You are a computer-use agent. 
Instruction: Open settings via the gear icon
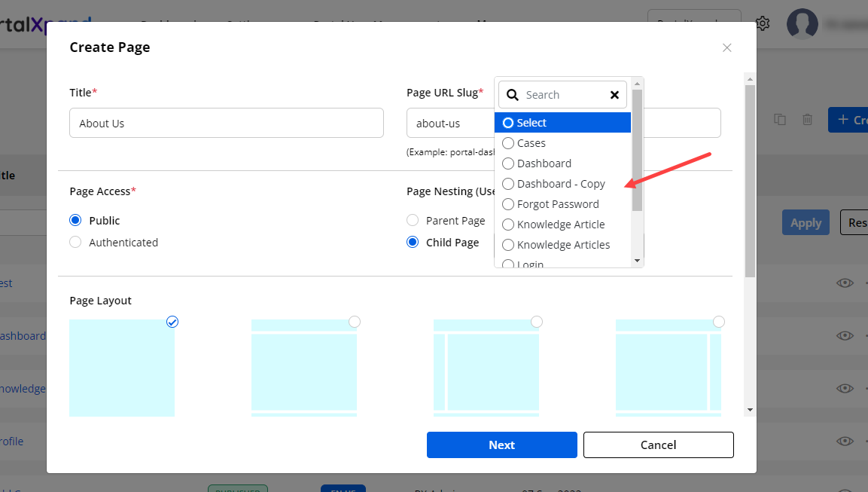[763, 23]
